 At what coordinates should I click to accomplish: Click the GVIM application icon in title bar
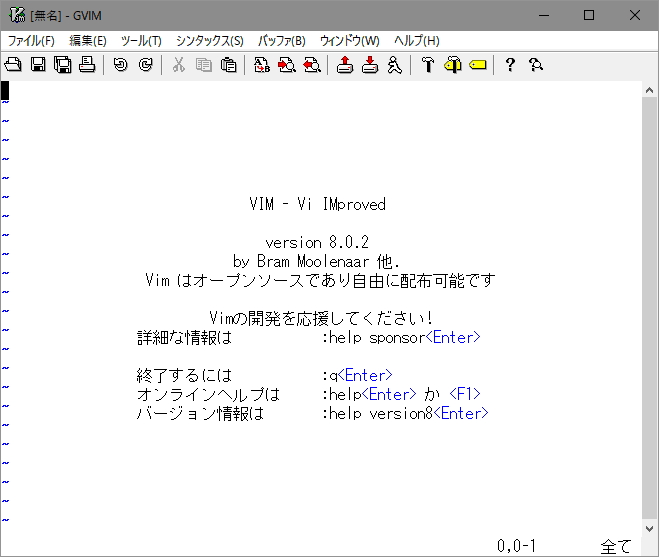17,15
